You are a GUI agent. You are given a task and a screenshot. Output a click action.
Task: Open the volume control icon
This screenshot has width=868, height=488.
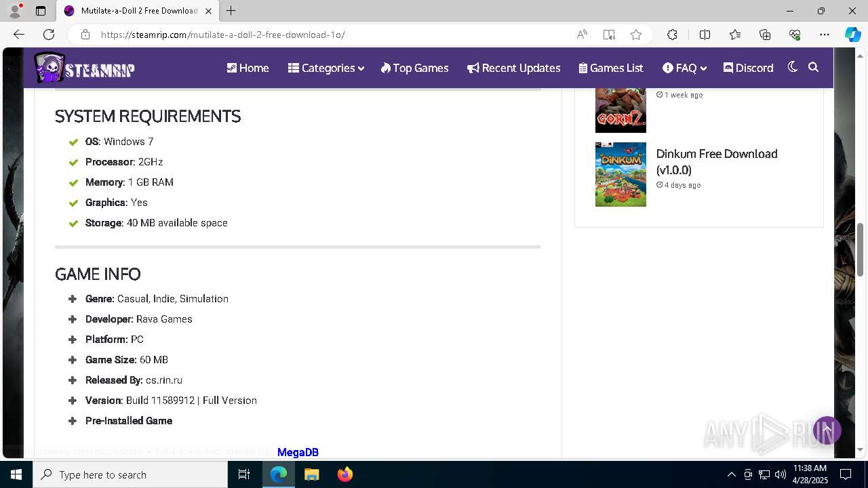tap(781, 474)
